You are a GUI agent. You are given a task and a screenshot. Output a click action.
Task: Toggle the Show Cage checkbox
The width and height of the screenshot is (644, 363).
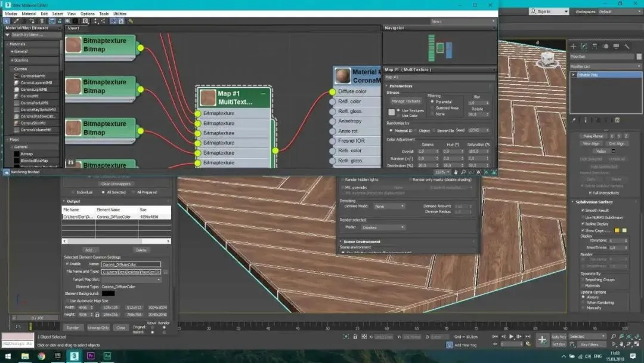point(583,230)
